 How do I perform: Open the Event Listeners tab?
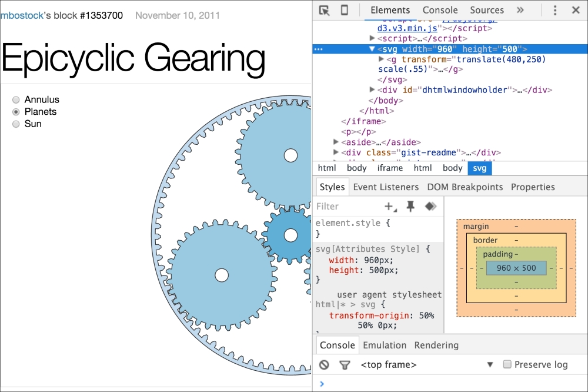coord(386,187)
